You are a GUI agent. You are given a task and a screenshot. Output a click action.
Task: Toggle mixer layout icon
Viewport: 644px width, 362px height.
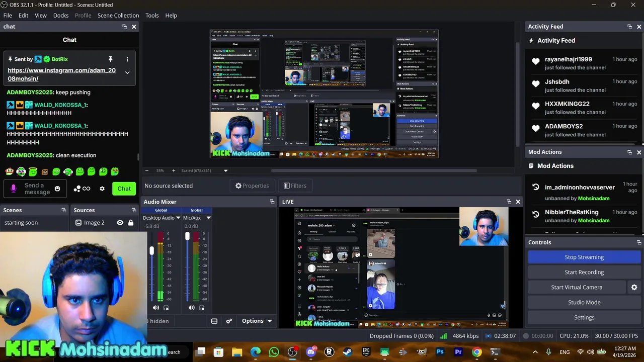214,321
